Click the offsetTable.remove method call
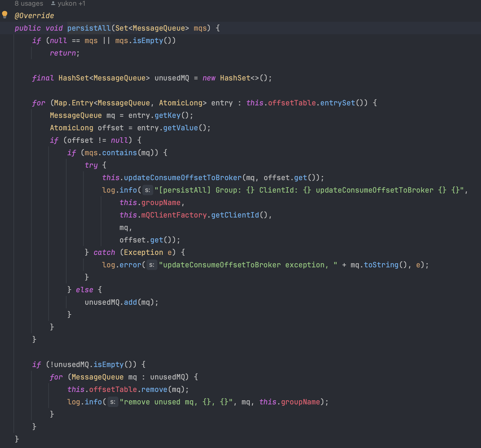481x448 pixels. (155, 389)
